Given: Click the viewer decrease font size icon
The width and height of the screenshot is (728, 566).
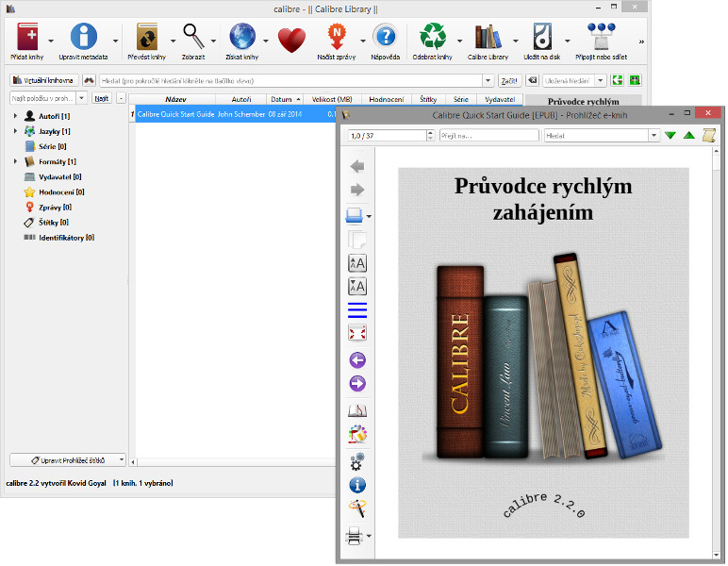Looking at the screenshot, I should [357, 287].
